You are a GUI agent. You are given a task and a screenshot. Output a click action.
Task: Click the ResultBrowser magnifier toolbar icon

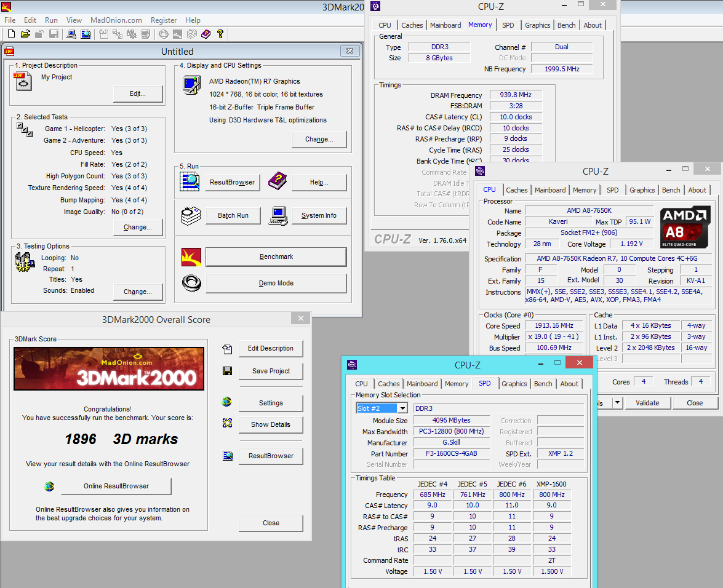tap(86, 34)
